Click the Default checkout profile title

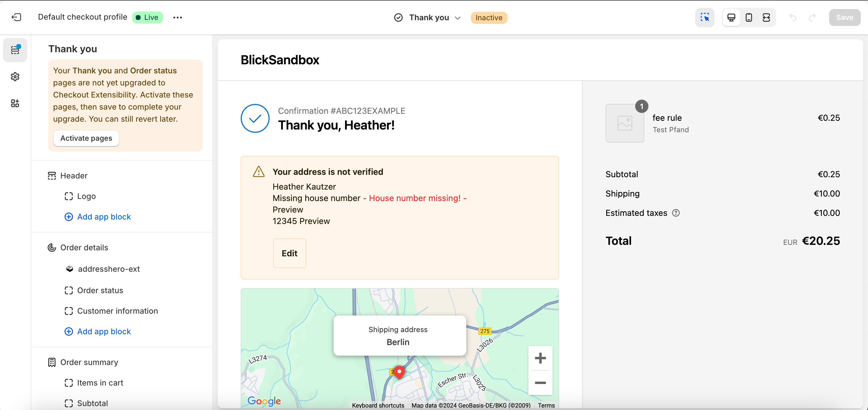[x=83, y=17]
